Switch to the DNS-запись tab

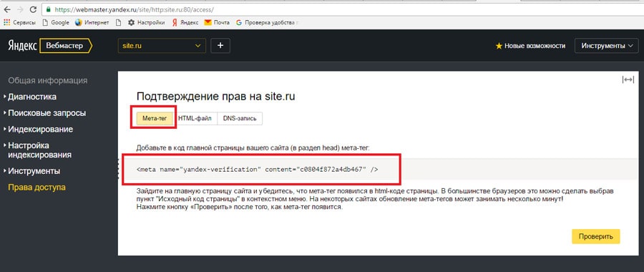pyautogui.click(x=240, y=118)
